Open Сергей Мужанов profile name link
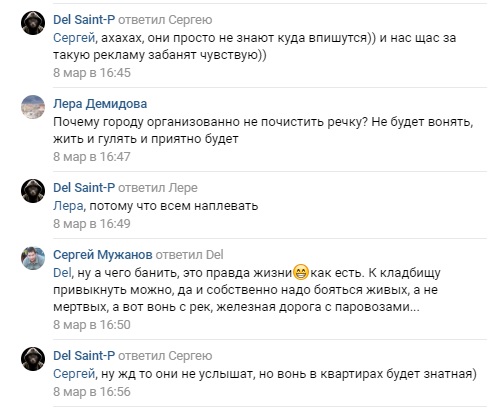This screenshot has height=411, width=496. (x=103, y=255)
